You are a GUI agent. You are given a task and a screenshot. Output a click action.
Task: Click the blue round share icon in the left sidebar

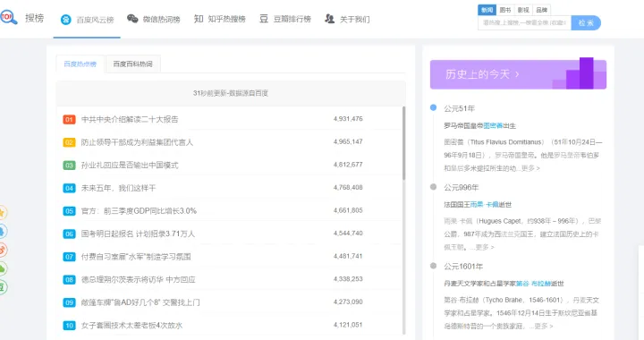tap(3, 231)
